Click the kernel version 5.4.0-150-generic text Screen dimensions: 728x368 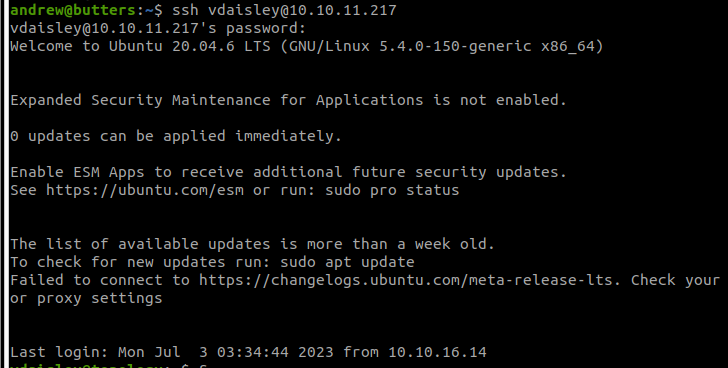455,46
